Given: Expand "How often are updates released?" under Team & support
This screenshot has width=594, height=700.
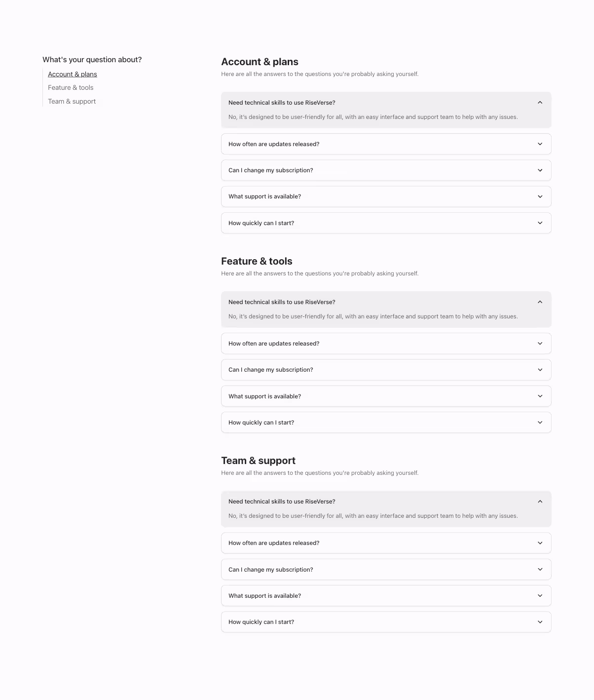Looking at the screenshot, I should [x=386, y=543].
